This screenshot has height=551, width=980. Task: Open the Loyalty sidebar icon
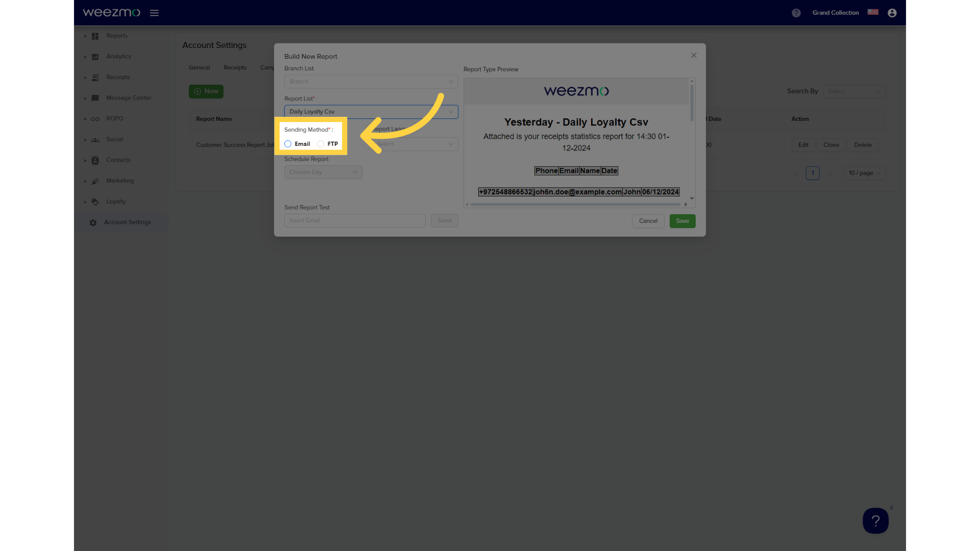click(x=95, y=201)
